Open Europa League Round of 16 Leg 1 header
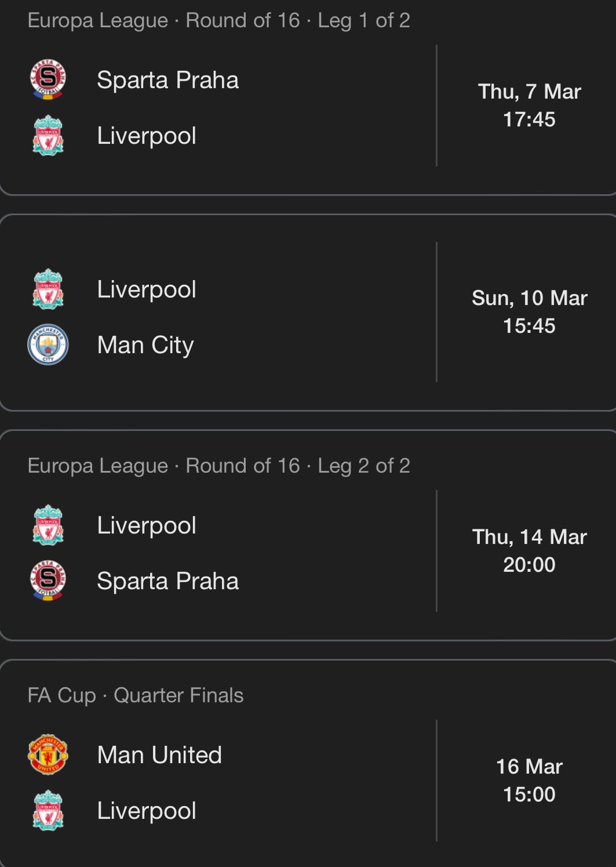616x867 pixels. [x=218, y=20]
